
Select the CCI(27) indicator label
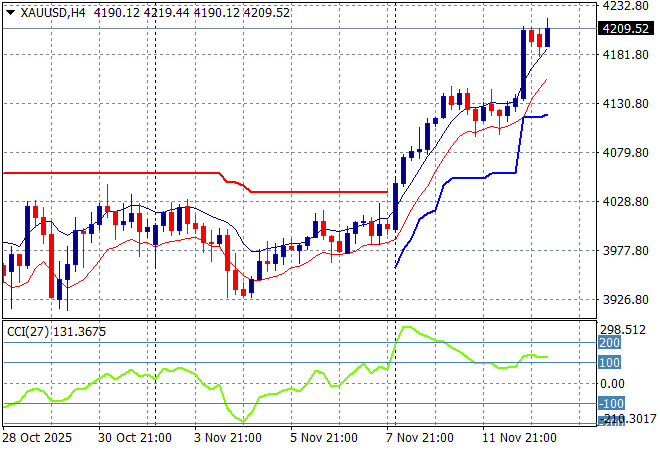coord(28,332)
